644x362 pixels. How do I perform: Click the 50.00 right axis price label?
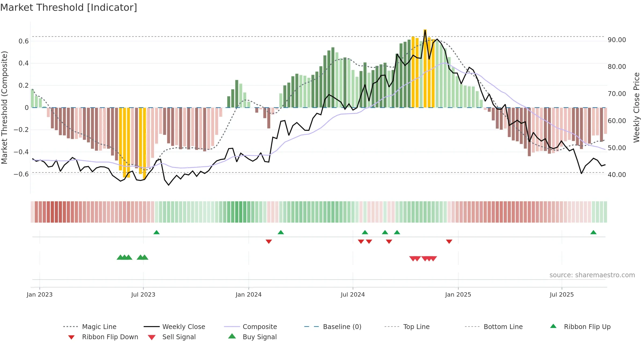[x=617, y=148]
